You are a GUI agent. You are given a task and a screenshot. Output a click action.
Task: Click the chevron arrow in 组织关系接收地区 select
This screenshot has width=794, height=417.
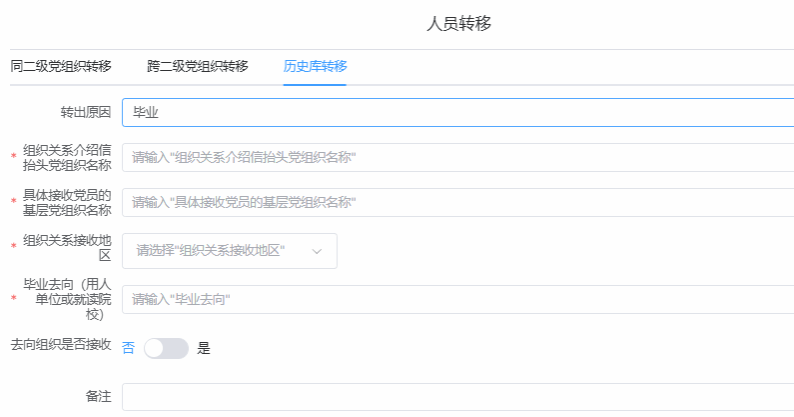(x=317, y=251)
